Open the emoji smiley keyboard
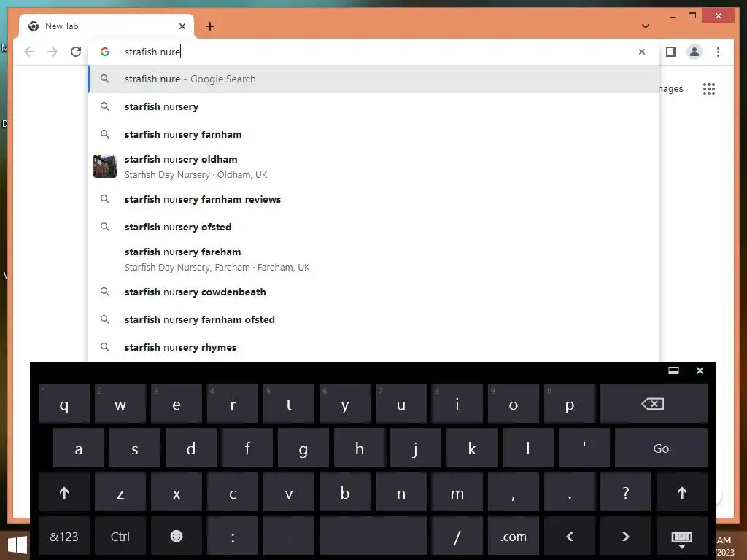The height and width of the screenshot is (560, 747). coord(177,537)
